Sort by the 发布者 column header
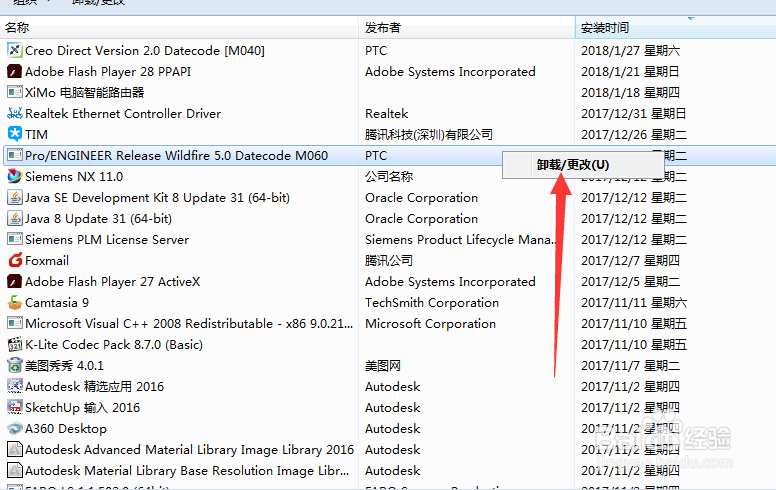 466,28
